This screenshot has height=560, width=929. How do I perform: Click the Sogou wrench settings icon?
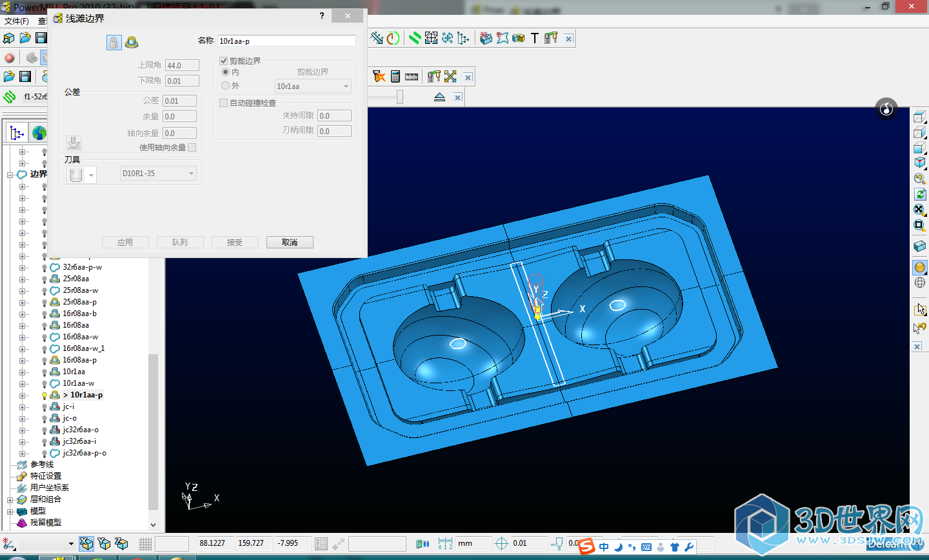point(689,547)
